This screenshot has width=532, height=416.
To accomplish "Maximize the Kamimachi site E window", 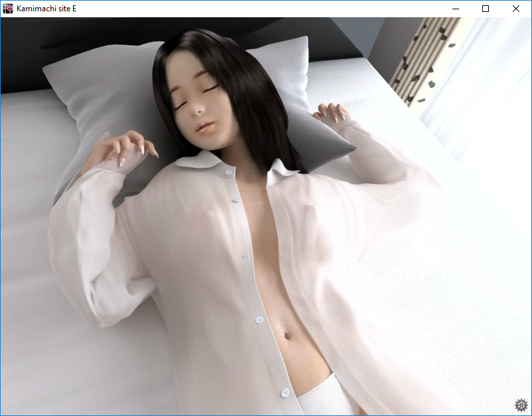I will pos(486,9).
